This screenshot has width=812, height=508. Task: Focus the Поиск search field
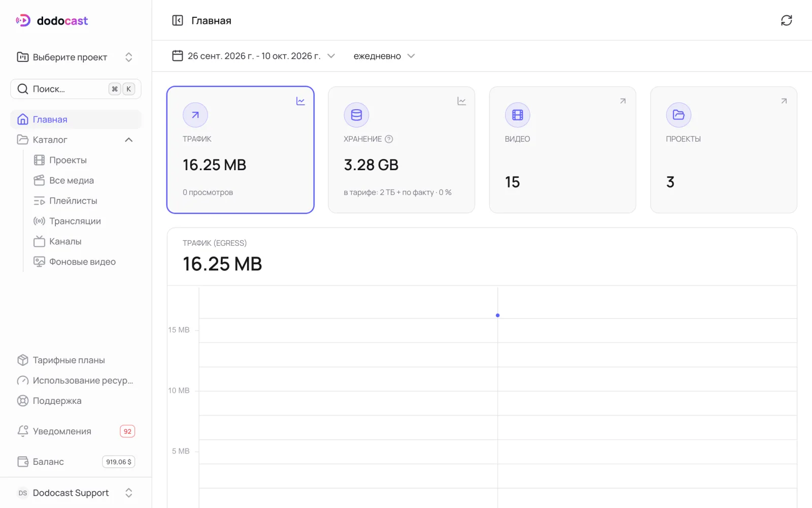(76, 89)
